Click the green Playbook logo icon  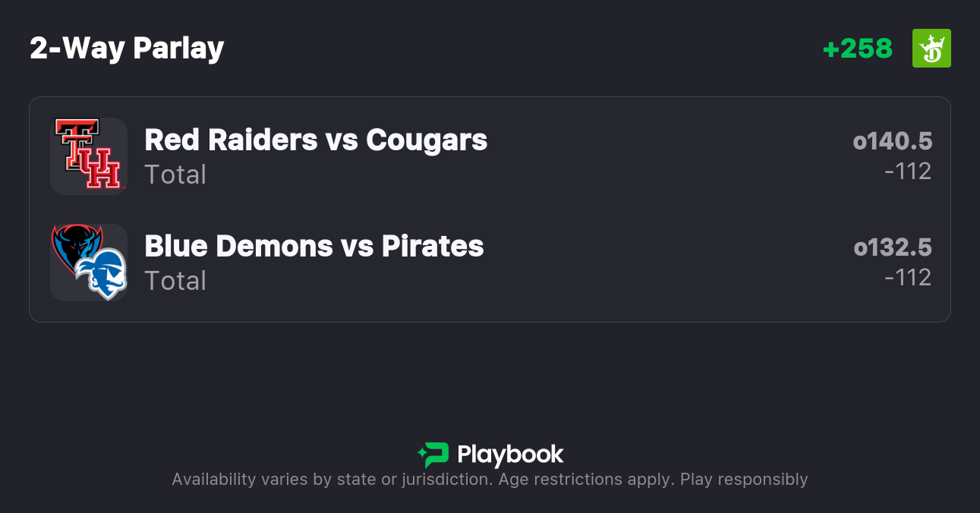click(x=434, y=455)
